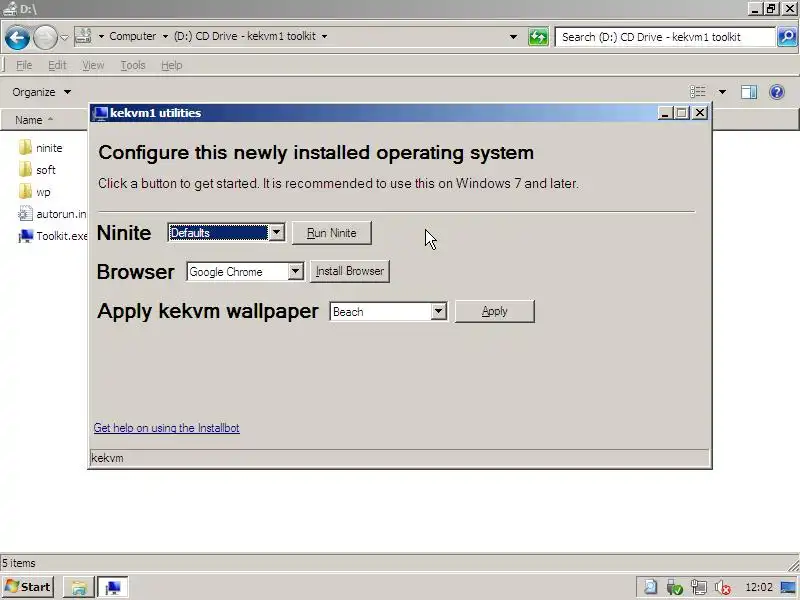Image resolution: width=800 pixels, height=600 pixels.
Task: Open the Organize dropdown
Action: click(41, 92)
